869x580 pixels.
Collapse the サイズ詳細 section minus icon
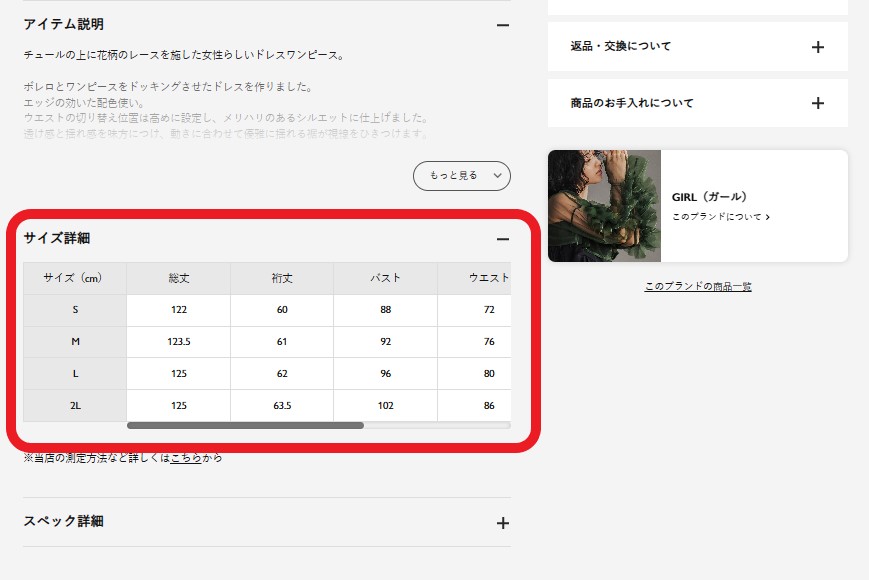[x=503, y=239]
